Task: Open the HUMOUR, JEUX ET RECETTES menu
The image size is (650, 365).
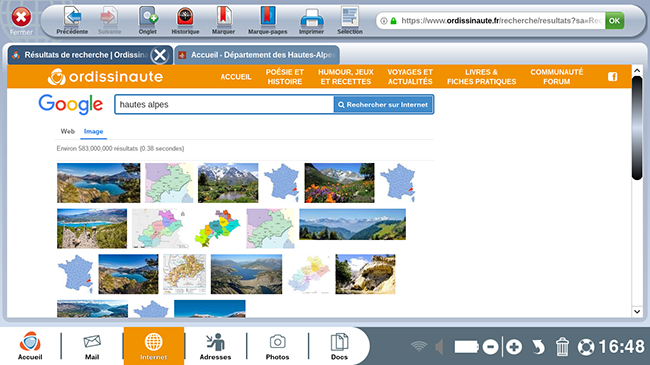Action: [346, 77]
